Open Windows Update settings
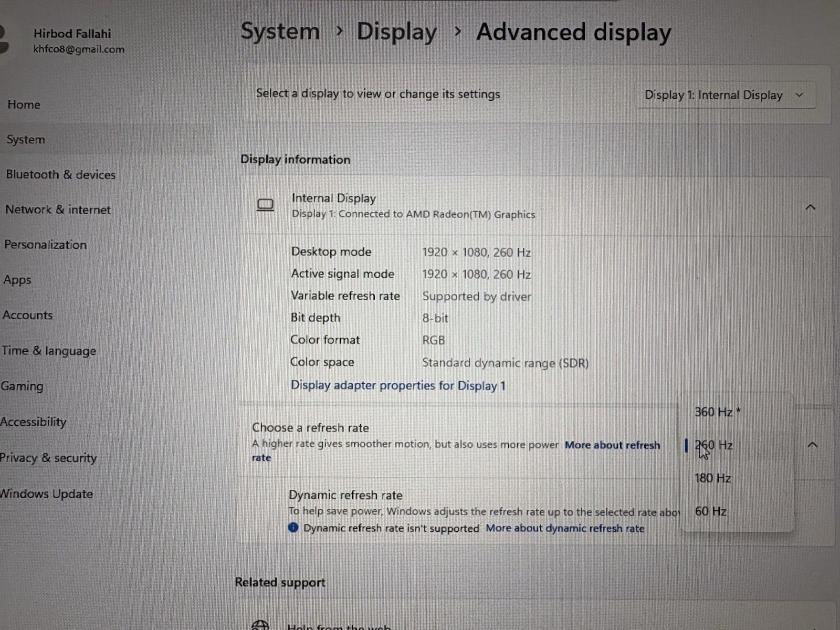This screenshot has width=840, height=630. tap(46, 494)
